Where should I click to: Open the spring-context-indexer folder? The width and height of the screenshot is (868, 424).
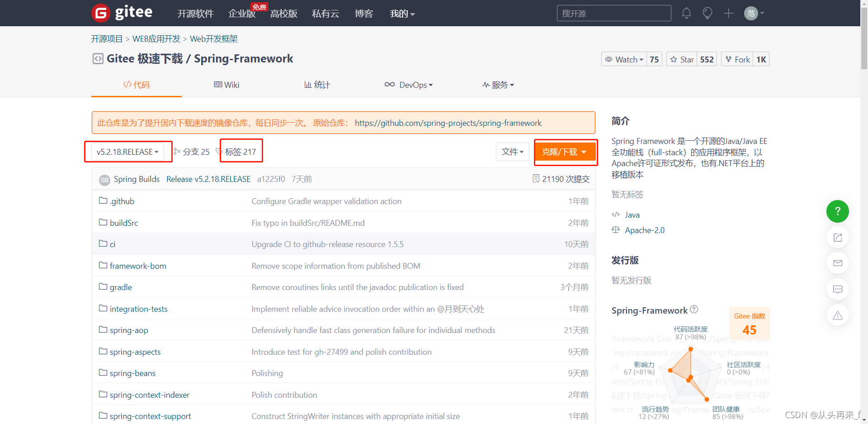point(150,395)
